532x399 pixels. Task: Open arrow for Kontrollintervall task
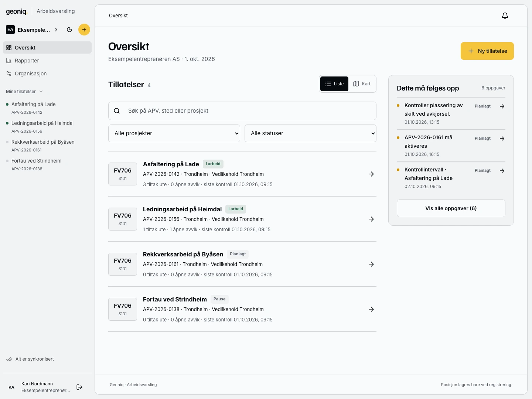tap(502, 171)
